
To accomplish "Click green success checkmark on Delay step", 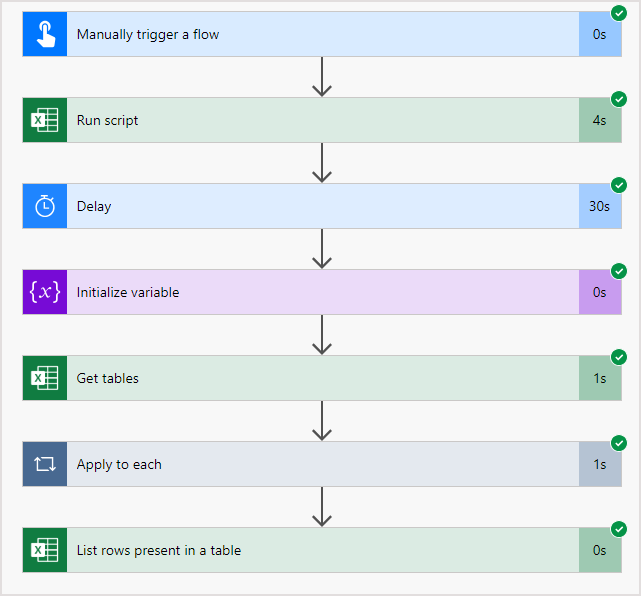I will pyautogui.click(x=619, y=185).
